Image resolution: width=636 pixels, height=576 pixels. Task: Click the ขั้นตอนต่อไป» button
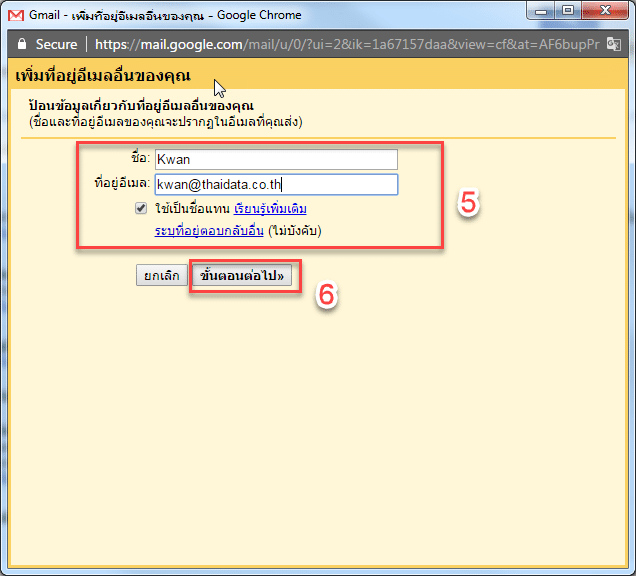(242, 275)
